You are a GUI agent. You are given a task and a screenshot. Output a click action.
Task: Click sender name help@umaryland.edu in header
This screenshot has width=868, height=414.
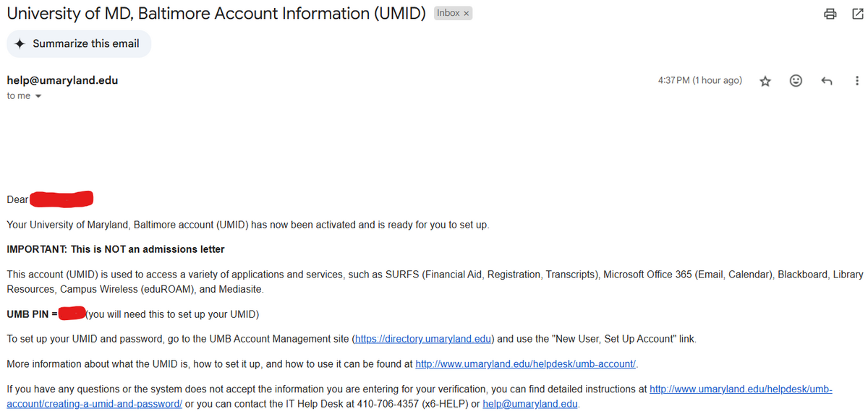pos(62,80)
